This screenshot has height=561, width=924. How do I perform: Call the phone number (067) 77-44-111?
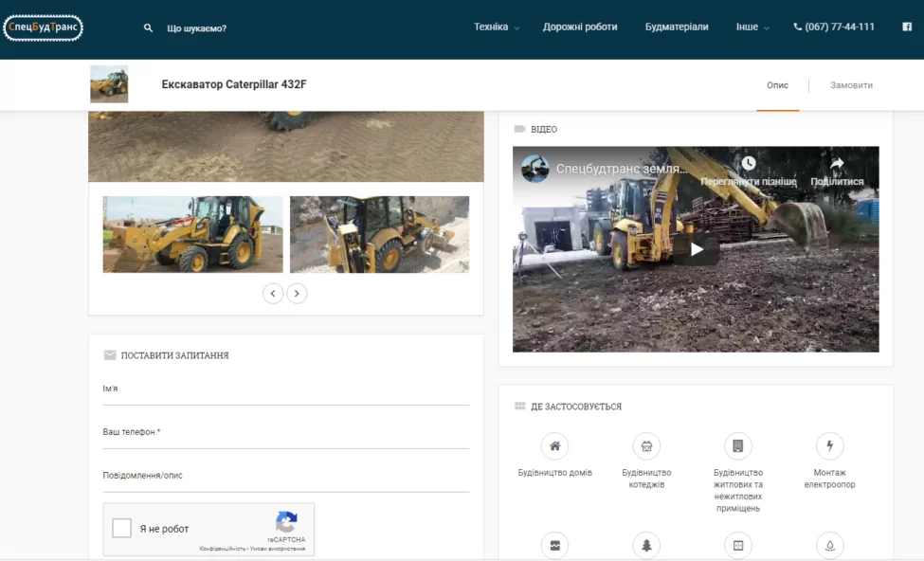pos(834,27)
